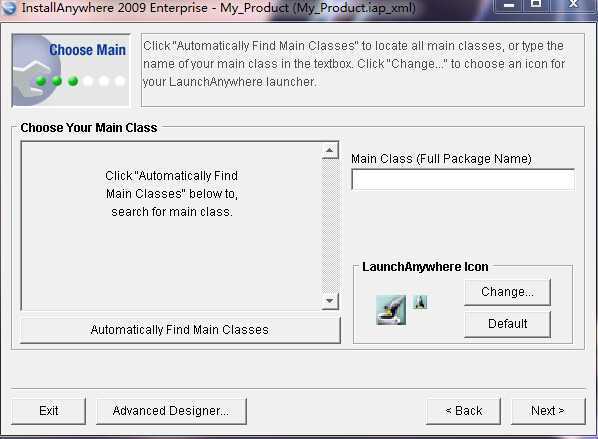
Task: Click the 'LaunchAnywhere Icon' group label
Action: pos(425,267)
